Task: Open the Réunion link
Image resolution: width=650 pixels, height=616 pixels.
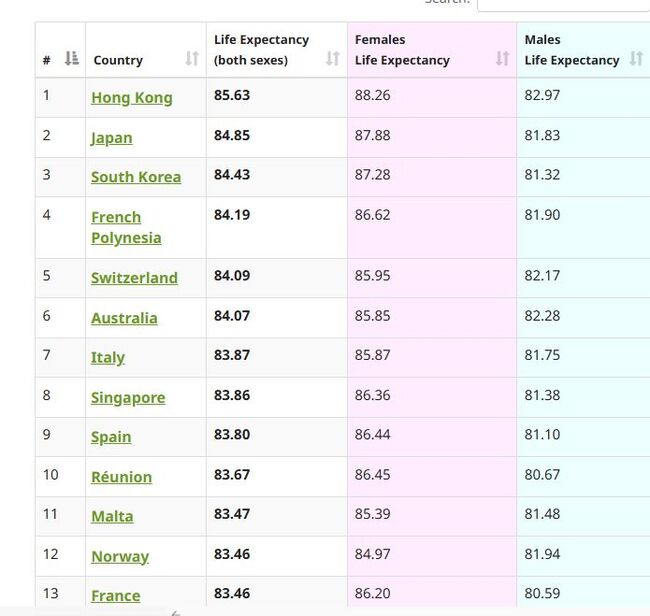Action: pyautogui.click(x=121, y=477)
